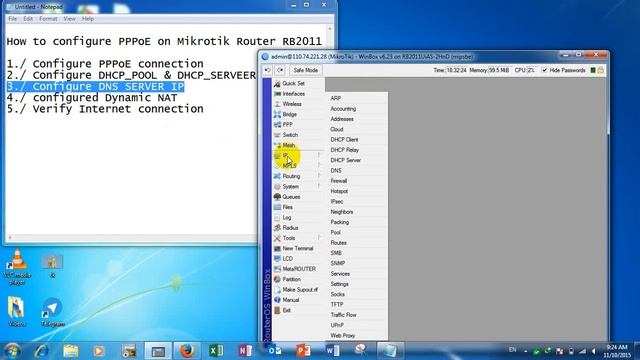Expand MPLS submenu arrow
The height and width of the screenshot is (360, 640).
[319, 166]
